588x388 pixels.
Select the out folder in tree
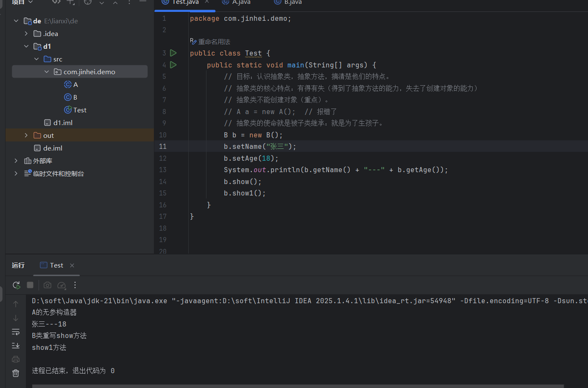(80, 135)
